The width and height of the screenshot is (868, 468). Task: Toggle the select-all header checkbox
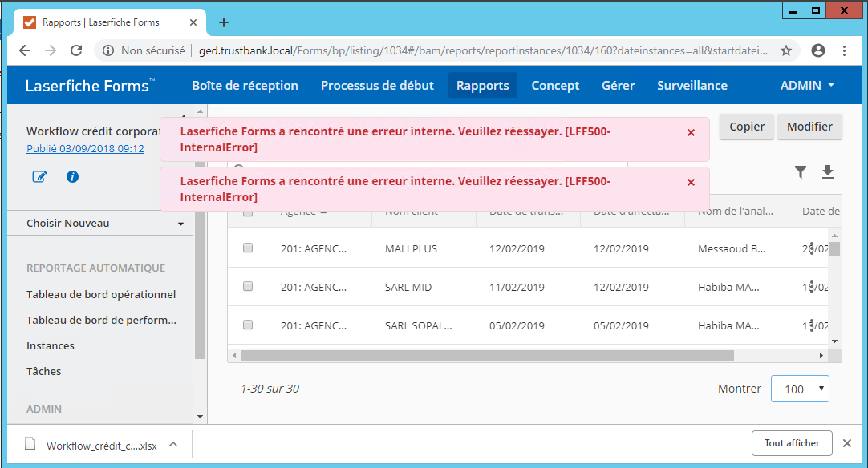248,212
